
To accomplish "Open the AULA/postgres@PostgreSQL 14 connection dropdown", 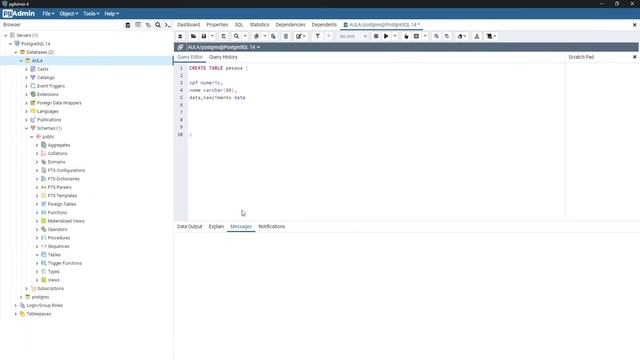I will tap(223, 47).
